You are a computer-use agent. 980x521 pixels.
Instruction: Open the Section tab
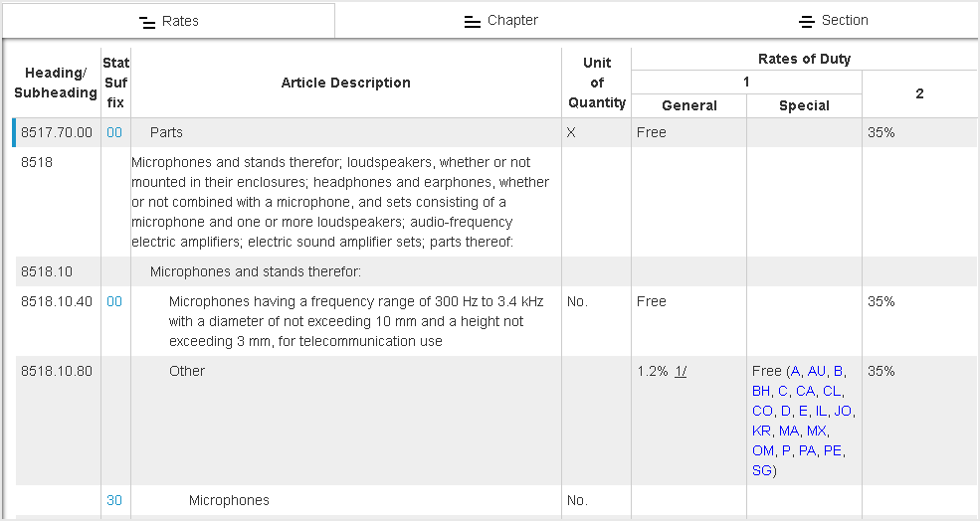pyautogui.click(x=833, y=20)
